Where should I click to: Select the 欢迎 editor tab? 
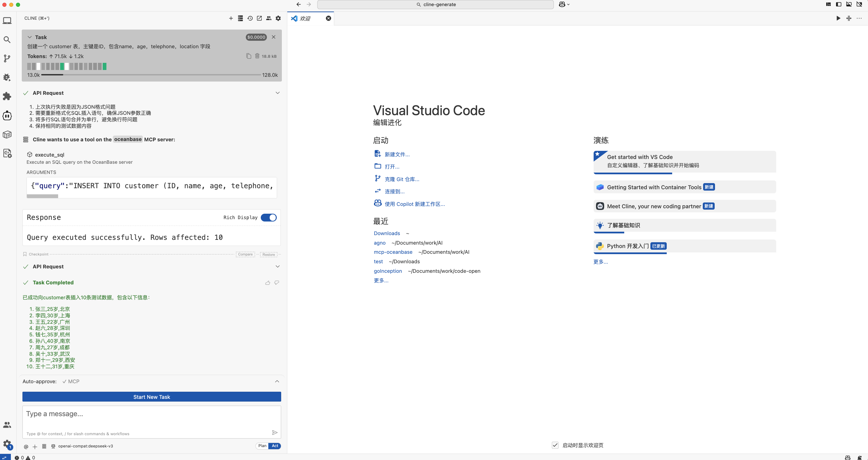(305, 18)
